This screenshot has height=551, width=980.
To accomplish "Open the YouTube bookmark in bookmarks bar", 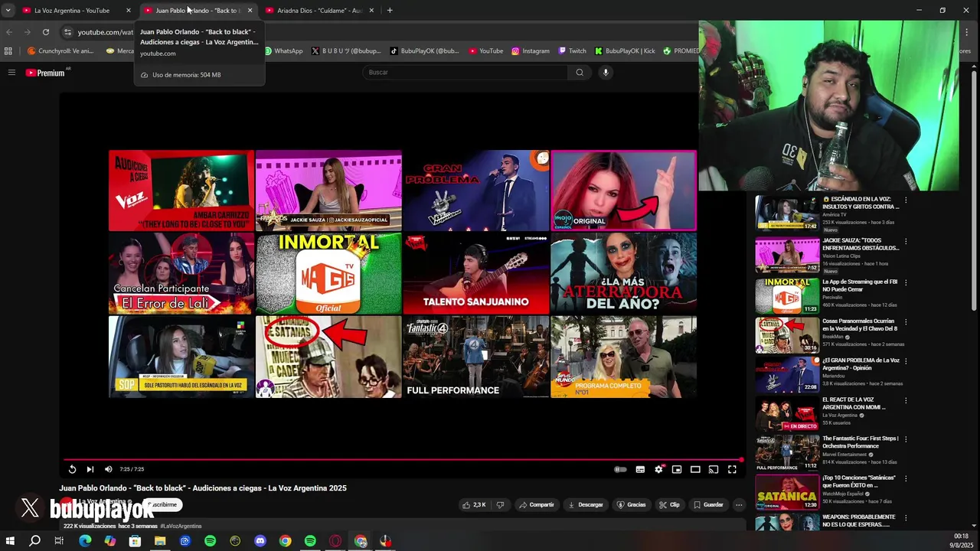I will click(x=485, y=51).
